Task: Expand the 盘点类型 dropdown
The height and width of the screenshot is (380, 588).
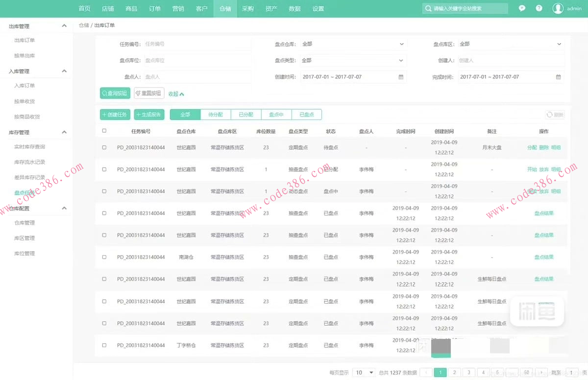Action: click(353, 60)
